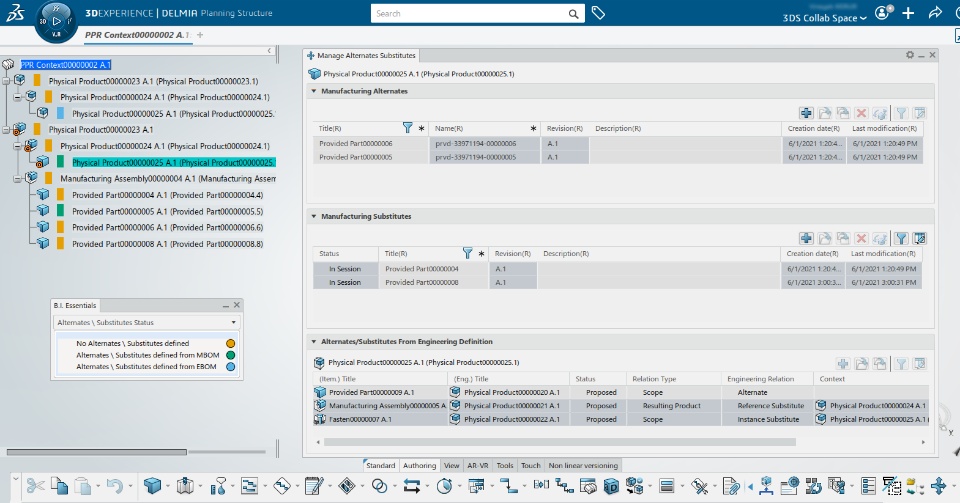Click filter funnel in Manufacturing Alternates toolbar
The width and height of the screenshot is (960, 503).
click(x=901, y=113)
